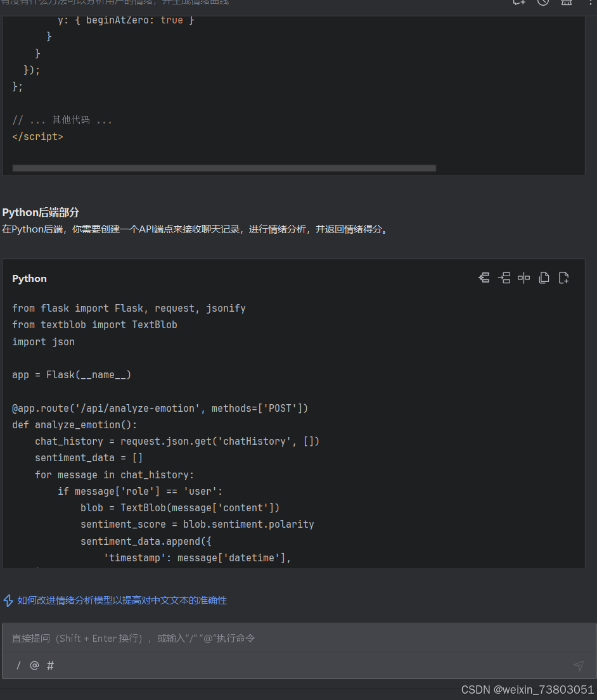Click the send arrow icon in the input box
This screenshot has height=700, width=597.
click(578, 666)
